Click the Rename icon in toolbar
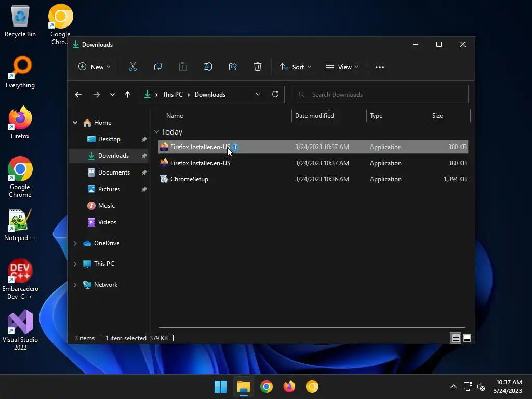Screen dimensions: 532x399 [x=208, y=67]
